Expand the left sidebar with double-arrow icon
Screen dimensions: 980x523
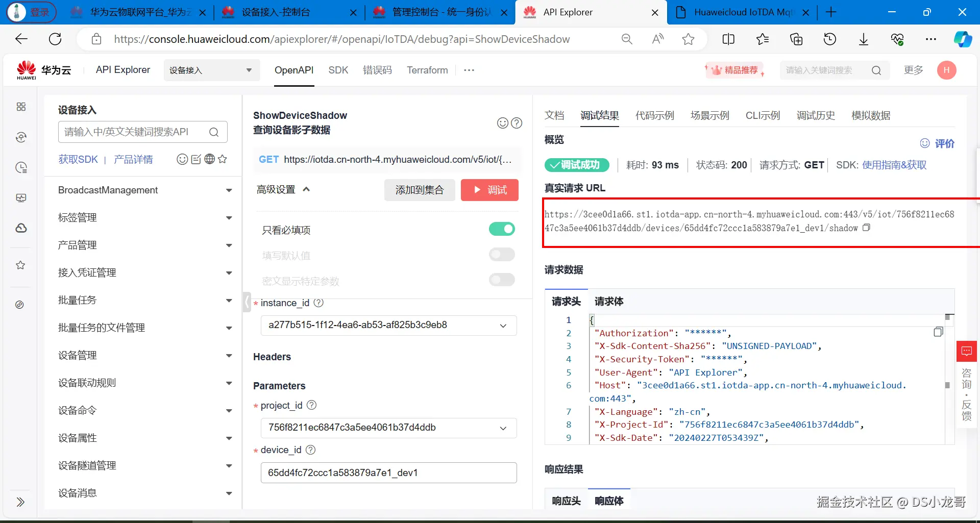pyautogui.click(x=20, y=502)
